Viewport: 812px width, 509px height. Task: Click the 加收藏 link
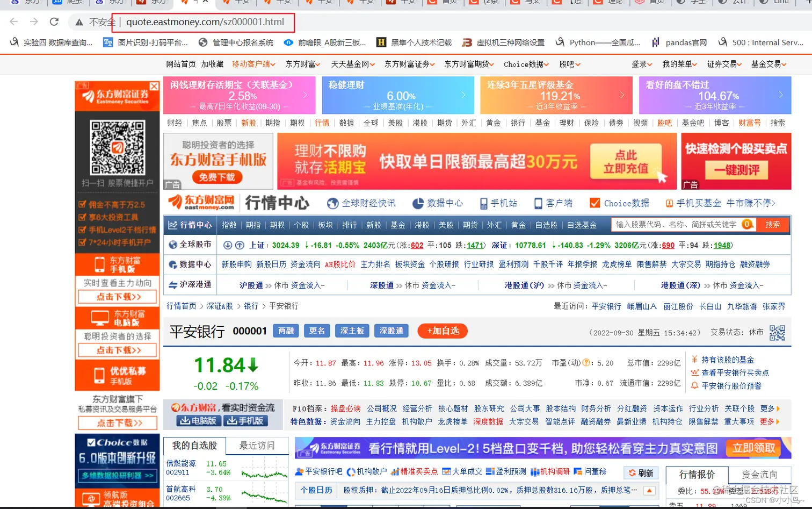point(212,64)
